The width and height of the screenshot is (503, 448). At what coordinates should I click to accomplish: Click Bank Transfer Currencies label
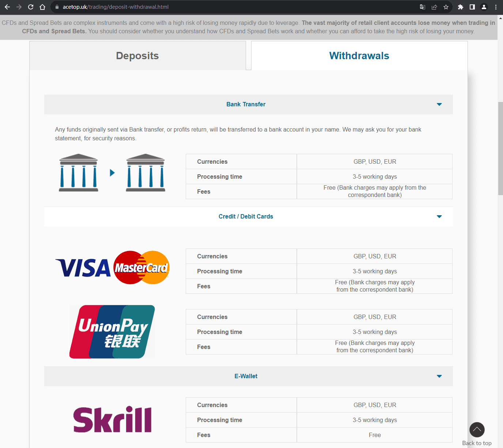[x=212, y=162]
